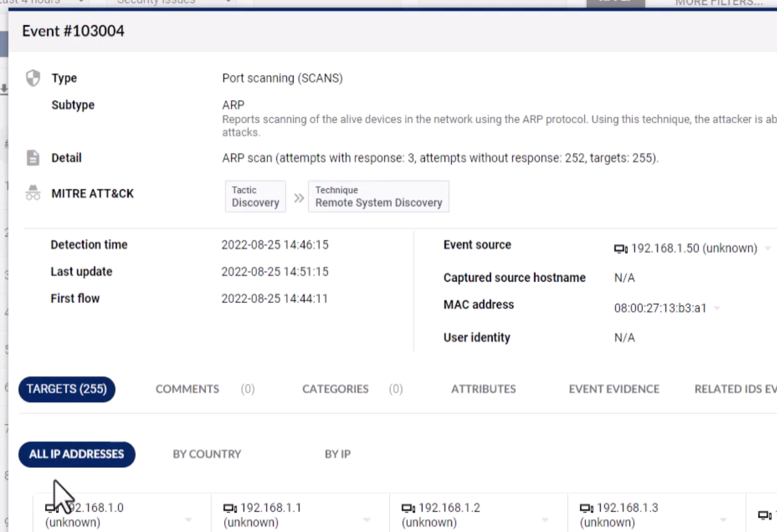The width and height of the screenshot is (777, 532).
Task: Open the Event Evidence tab
Action: (614, 389)
